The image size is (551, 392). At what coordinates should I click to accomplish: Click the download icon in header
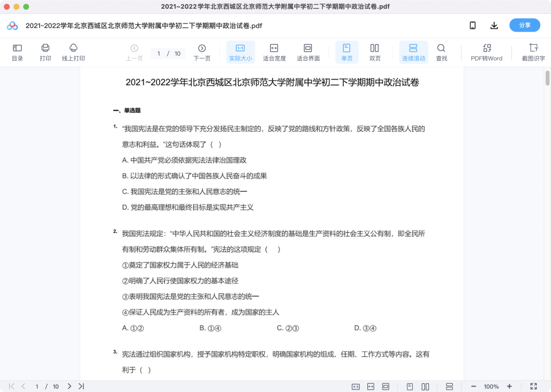tap(494, 26)
